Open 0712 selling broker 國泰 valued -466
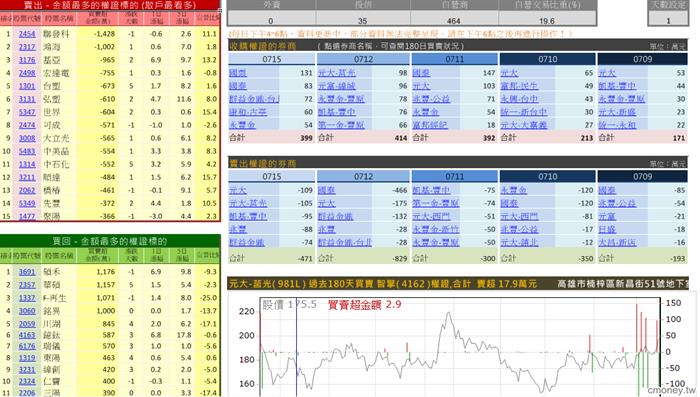The image size is (700, 397). [327, 190]
